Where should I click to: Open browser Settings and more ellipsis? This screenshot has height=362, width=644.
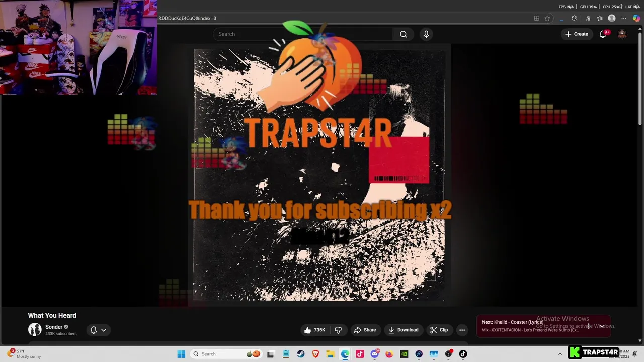[624, 18]
